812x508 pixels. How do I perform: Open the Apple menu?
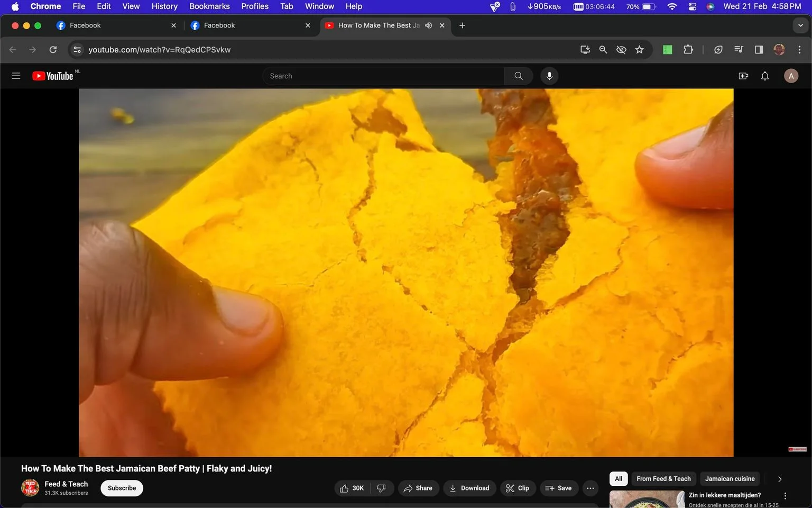pos(15,6)
